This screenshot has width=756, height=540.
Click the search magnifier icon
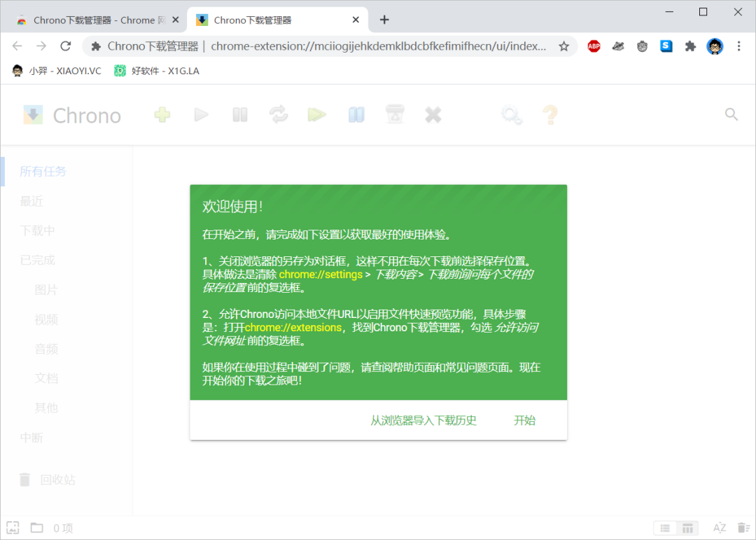[731, 114]
